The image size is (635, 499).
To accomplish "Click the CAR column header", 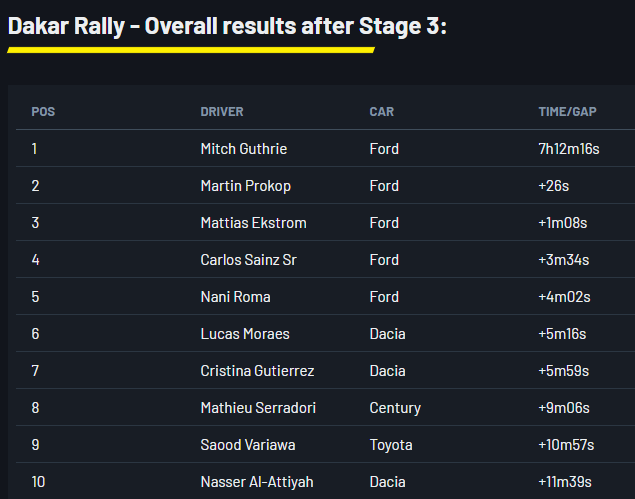I will coord(382,112).
